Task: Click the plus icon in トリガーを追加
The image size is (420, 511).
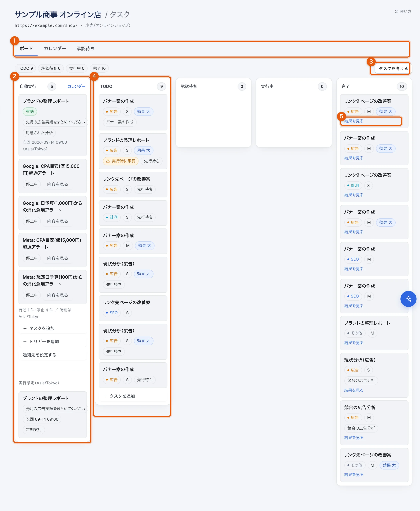Action: pyautogui.click(x=25, y=342)
